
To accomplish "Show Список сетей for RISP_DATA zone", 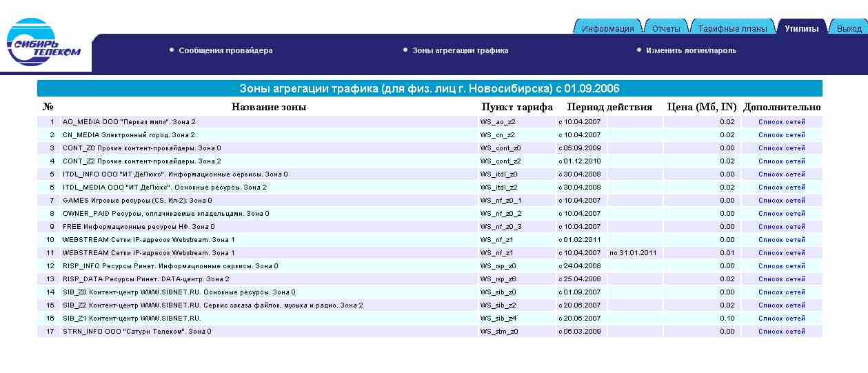I will tap(781, 279).
